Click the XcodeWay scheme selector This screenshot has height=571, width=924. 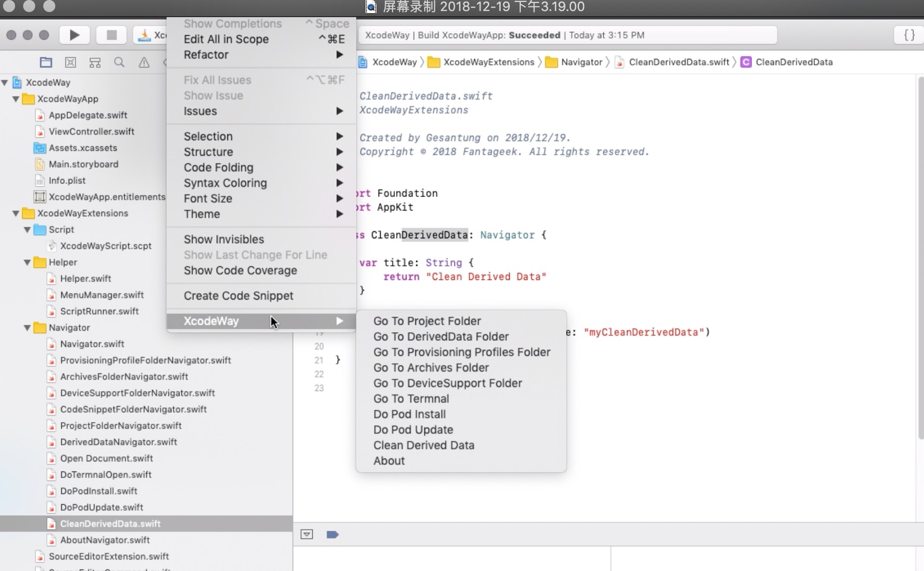(151, 35)
